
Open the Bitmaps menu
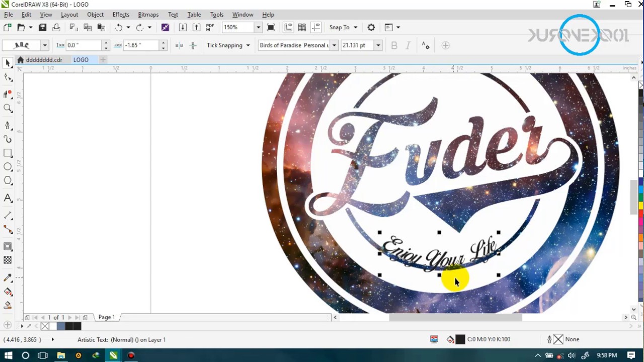pos(148,14)
